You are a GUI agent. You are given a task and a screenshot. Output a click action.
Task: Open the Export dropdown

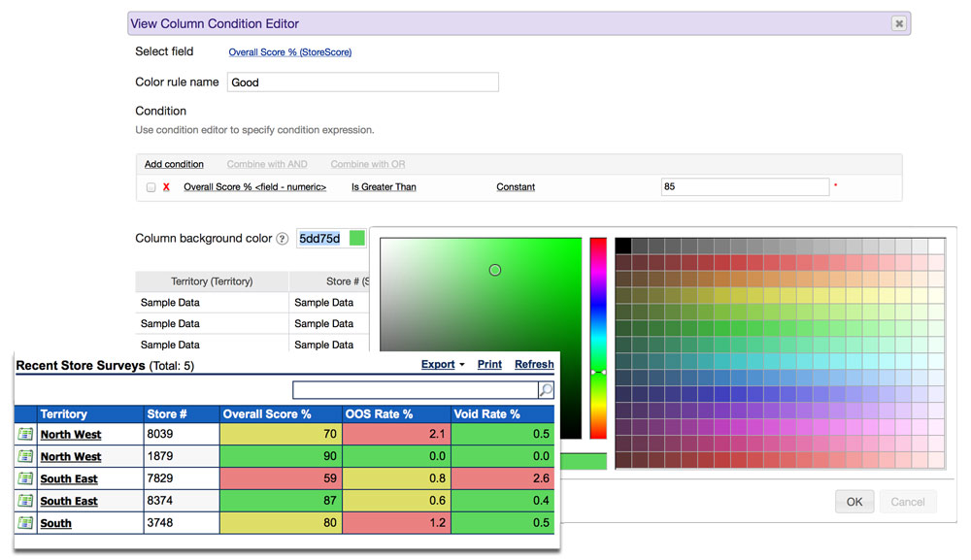437,364
